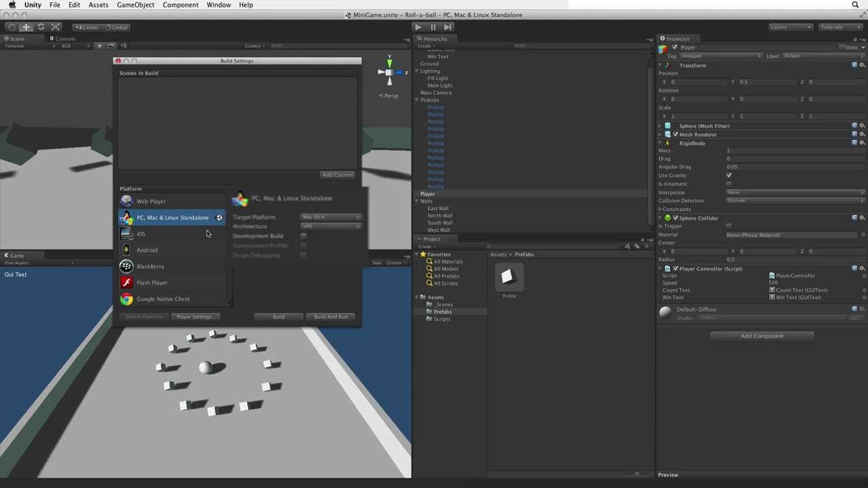Open the Apple menu

tap(12, 5)
